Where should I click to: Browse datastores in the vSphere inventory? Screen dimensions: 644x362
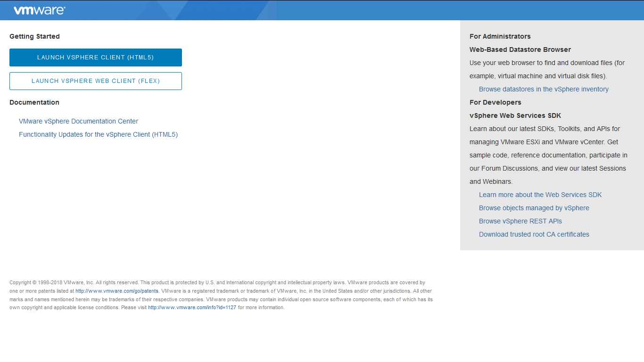pos(544,89)
